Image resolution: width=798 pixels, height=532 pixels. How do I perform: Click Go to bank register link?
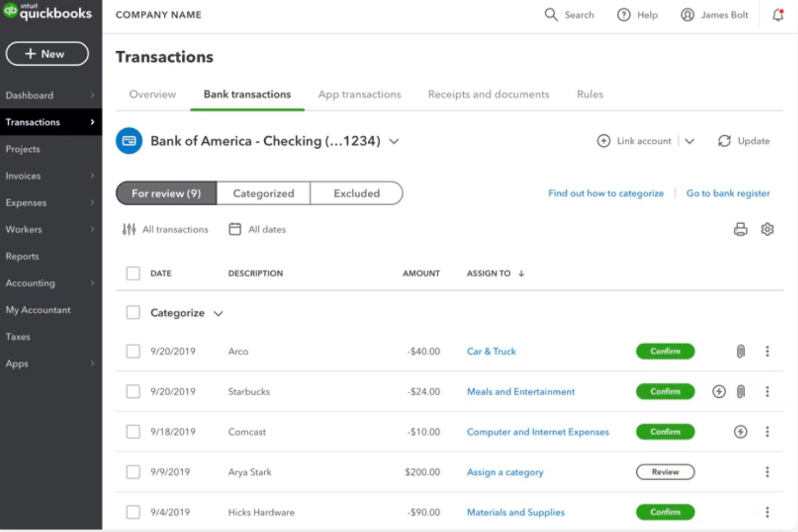[728, 193]
